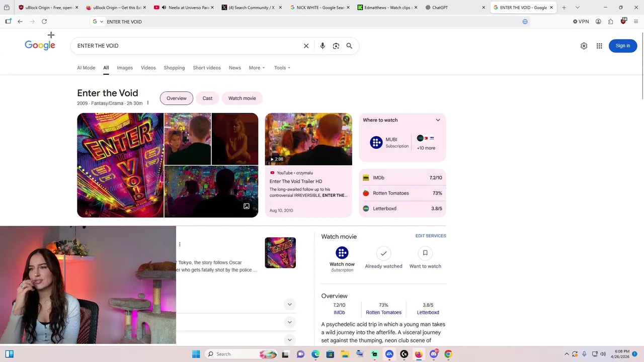
Task: Switch to Short videos tab
Action: coord(207,68)
